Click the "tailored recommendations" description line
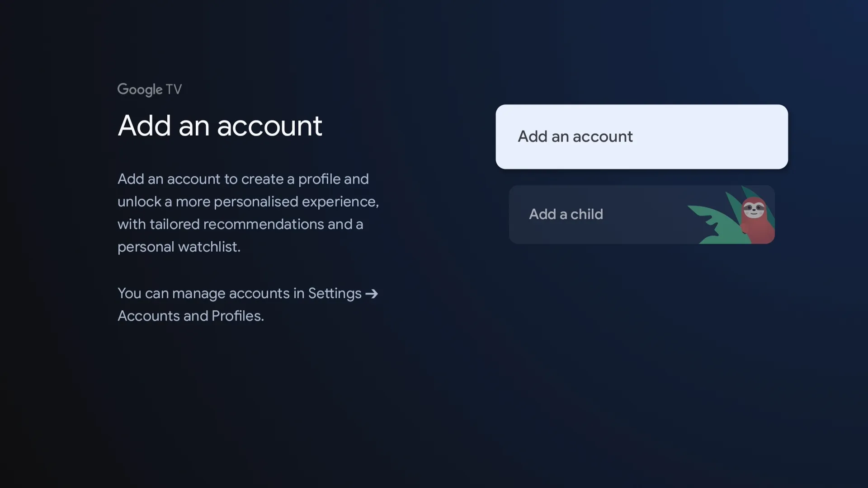868x488 pixels. click(241, 224)
